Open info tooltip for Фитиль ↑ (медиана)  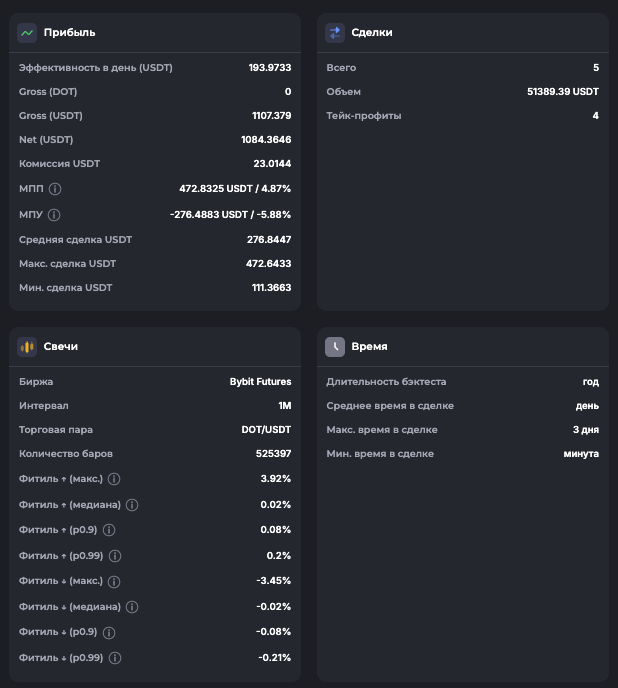click(132, 506)
